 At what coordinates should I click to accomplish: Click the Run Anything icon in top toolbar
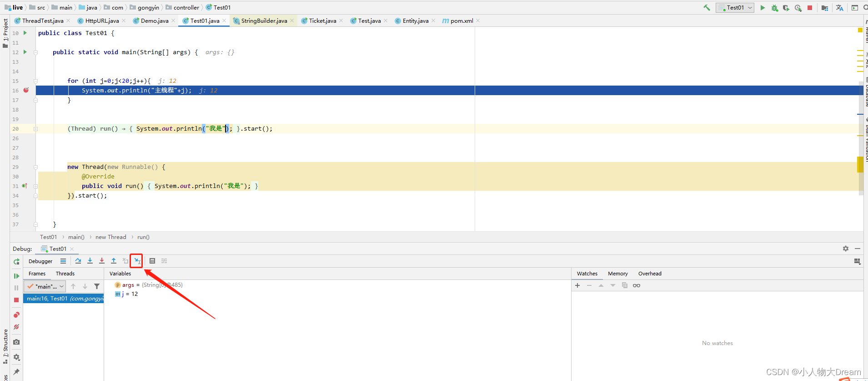pyautogui.click(x=855, y=8)
